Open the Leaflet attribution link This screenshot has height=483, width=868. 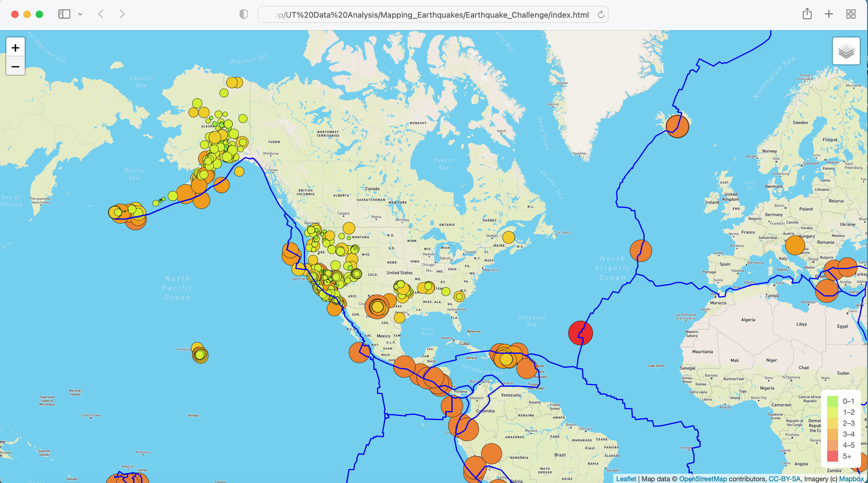pos(626,479)
